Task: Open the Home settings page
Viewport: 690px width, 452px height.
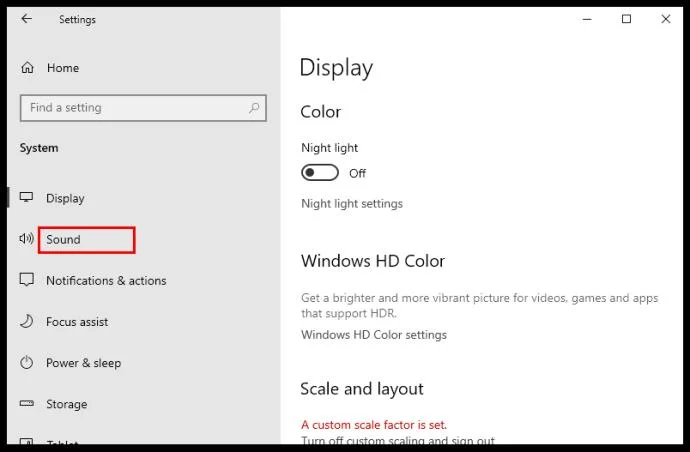Action: click(63, 68)
